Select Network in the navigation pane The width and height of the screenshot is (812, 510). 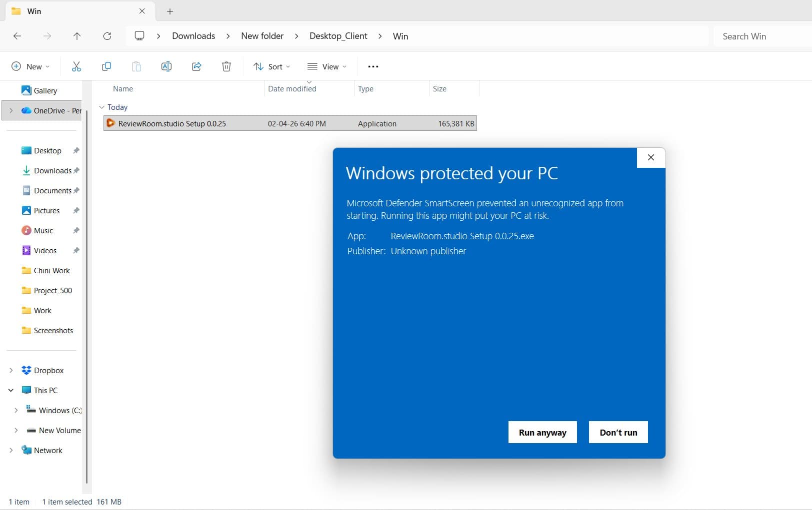(x=42, y=450)
